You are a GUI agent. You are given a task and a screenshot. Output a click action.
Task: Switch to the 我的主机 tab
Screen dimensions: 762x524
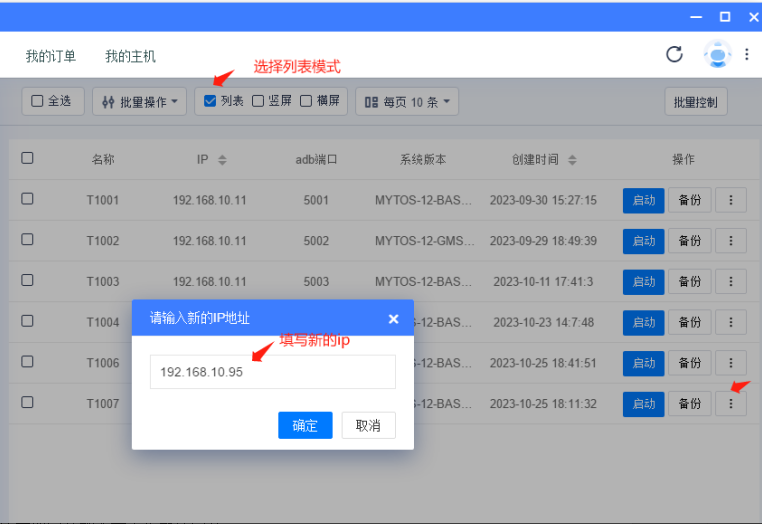pyautogui.click(x=130, y=56)
